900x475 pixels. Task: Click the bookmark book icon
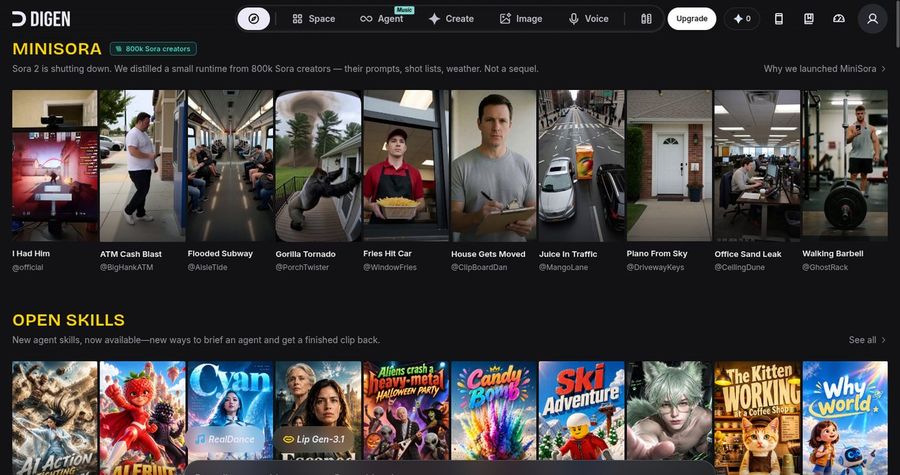[x=809, y=19]
